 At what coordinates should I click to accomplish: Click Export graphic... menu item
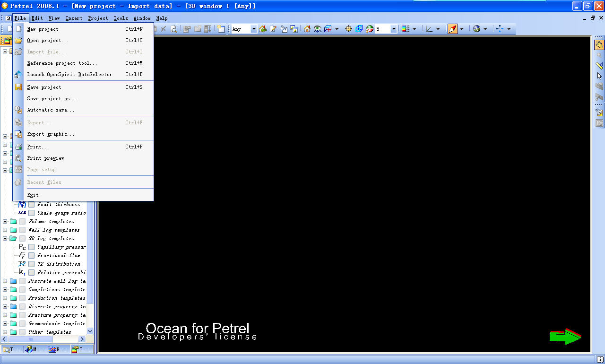tap(83, 134)
